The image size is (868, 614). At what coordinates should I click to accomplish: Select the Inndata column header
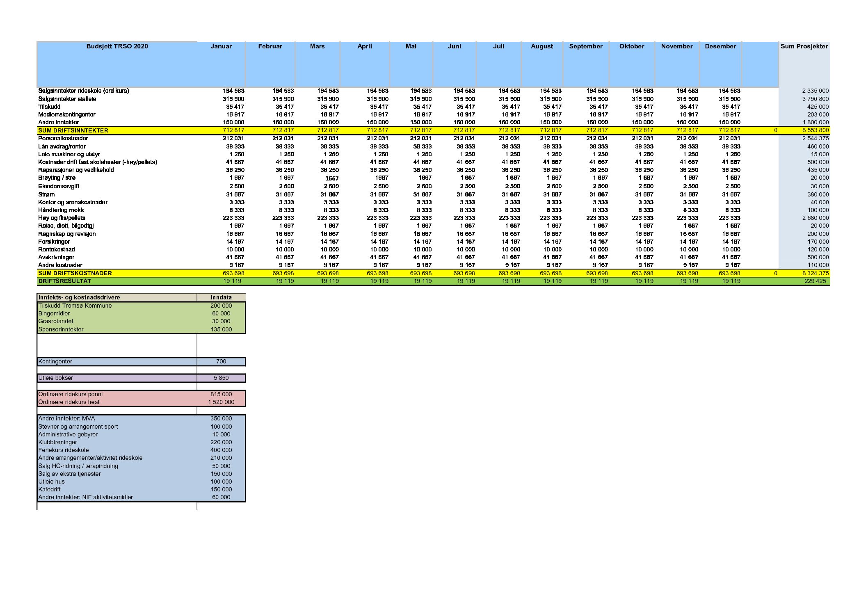pos(221,297)
